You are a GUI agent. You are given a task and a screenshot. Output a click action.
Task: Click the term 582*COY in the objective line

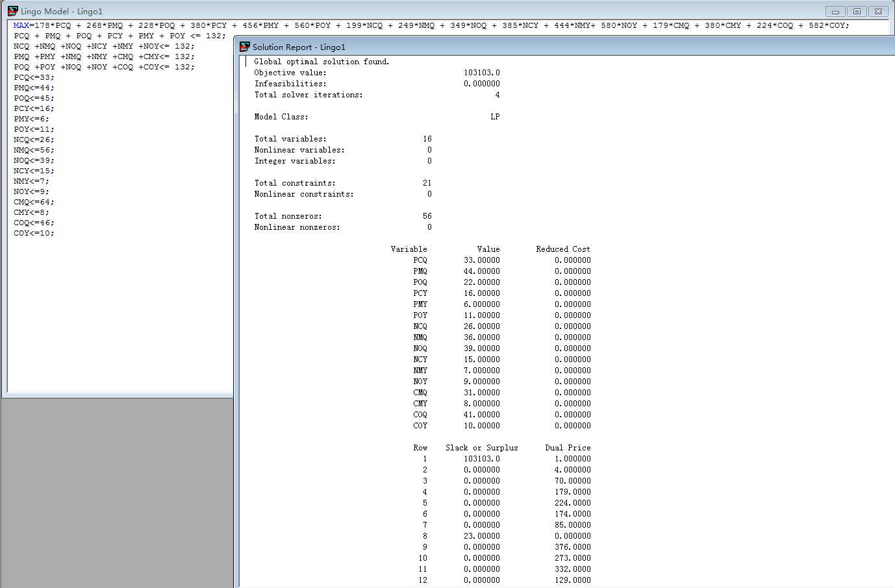pyautogui.click(x=826, y=25)
